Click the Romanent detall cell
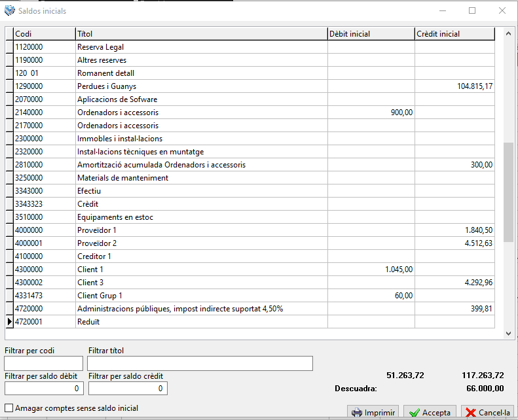The height and width of the screenshot is (420, 518). tap(202, 73)
